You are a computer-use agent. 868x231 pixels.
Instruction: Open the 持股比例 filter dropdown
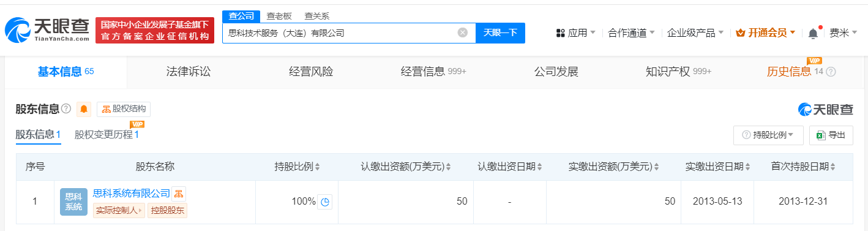pyautogui.click(x=768, y=135)
